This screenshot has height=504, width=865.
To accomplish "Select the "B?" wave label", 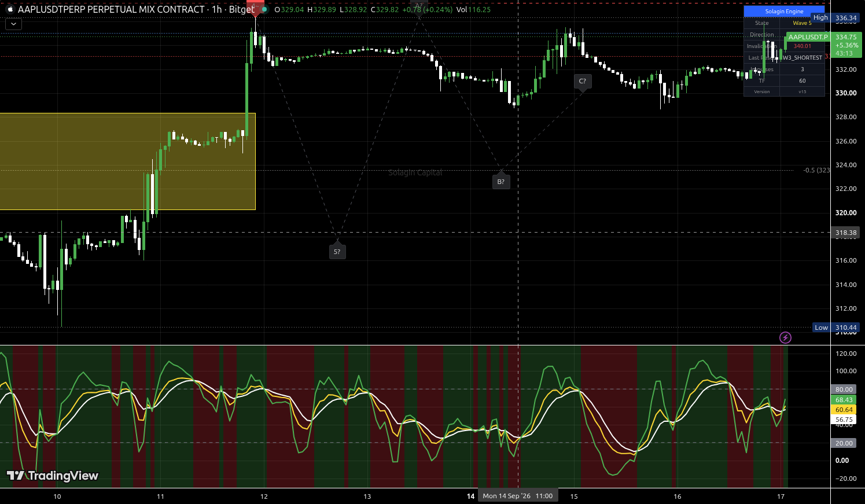I will pos(501,182).
